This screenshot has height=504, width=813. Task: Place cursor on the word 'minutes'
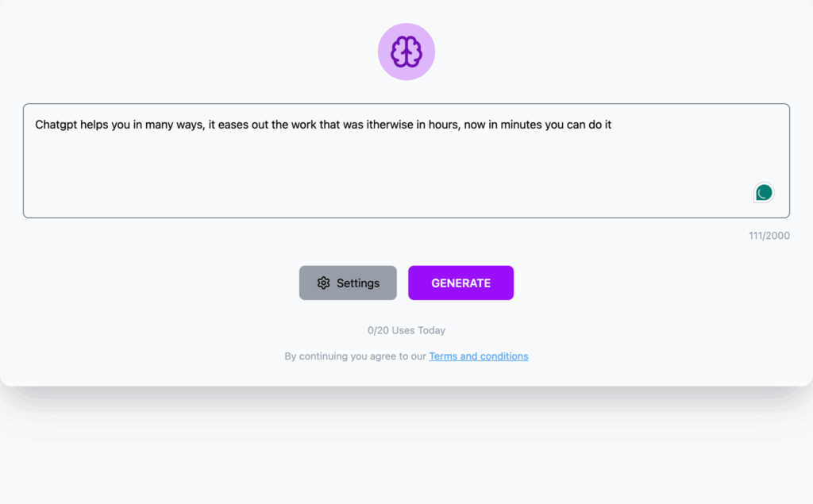pyautogui.click(x=521, y=125)
